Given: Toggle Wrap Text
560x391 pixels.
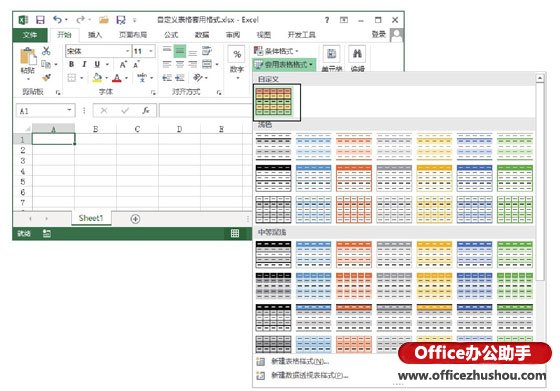Looking at the screenshot, I should click(207, 51).
